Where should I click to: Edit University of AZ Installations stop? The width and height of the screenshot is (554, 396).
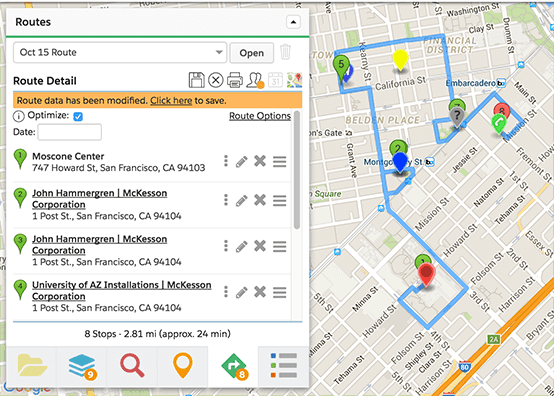[242, 292]
